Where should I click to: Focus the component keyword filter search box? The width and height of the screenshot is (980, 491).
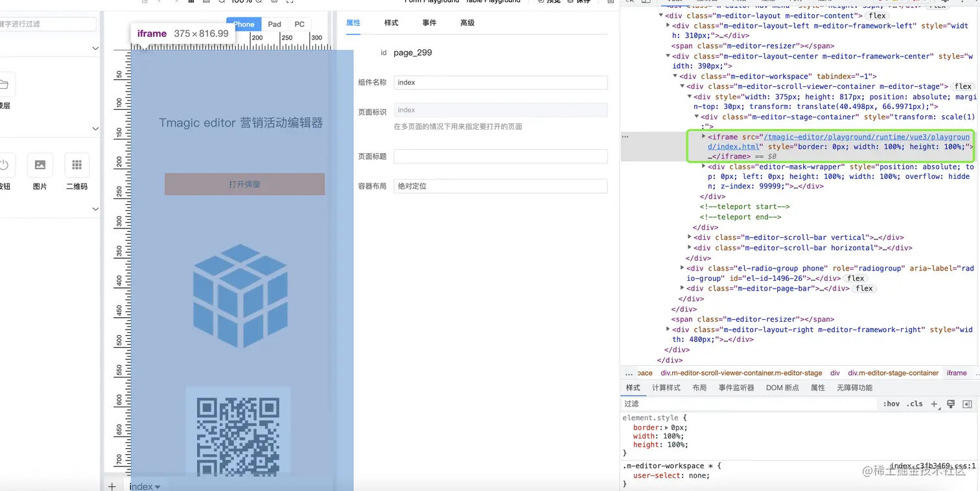[48, 24]
